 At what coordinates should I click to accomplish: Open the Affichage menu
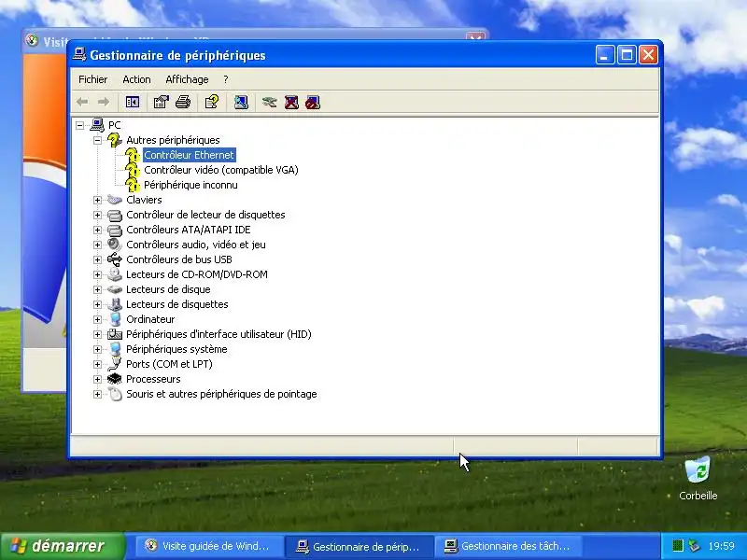point(187,79)
